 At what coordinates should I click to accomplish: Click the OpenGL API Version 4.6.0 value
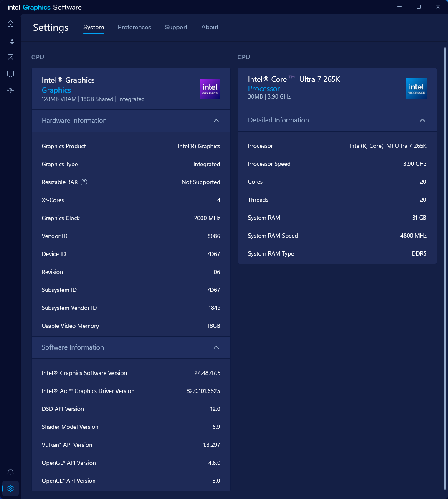pos(215,463)
